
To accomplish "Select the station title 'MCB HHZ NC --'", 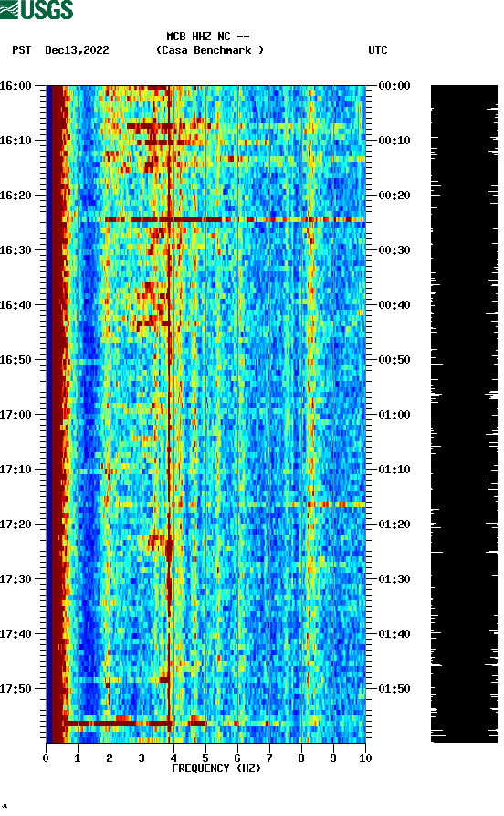I will click(x=208, y=37).
